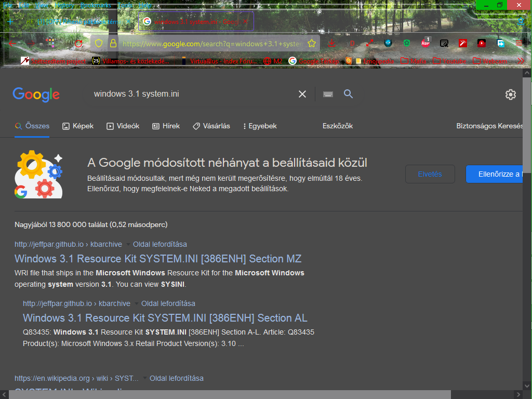Image resolution: width=532 pixels, height=399 pixels.
Task: Show more bookmarks with the double chevron
Action: (521, 61)
